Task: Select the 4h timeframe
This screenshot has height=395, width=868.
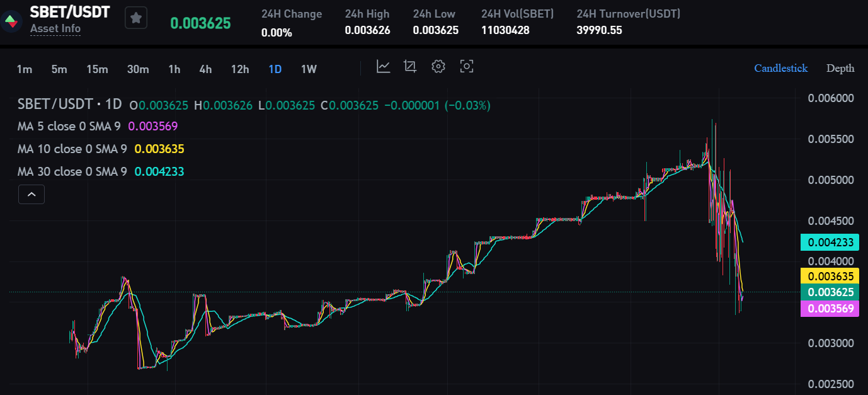Action: (x=205, y=69)
